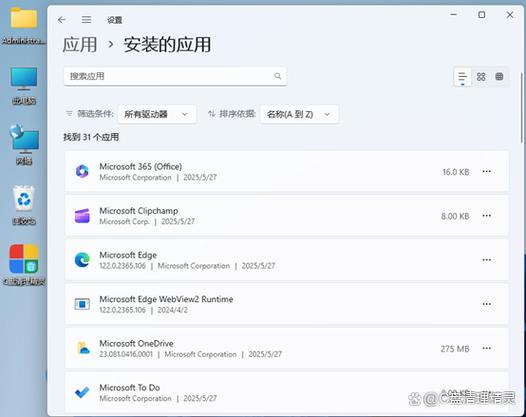Click the settings window vertical scrollbar
Viewport: 526px width, 417px height.
tap(522, 107)
